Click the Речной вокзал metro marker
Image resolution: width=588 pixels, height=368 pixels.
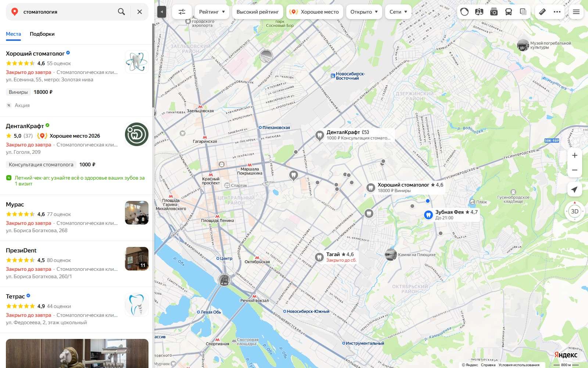(254, 296)
